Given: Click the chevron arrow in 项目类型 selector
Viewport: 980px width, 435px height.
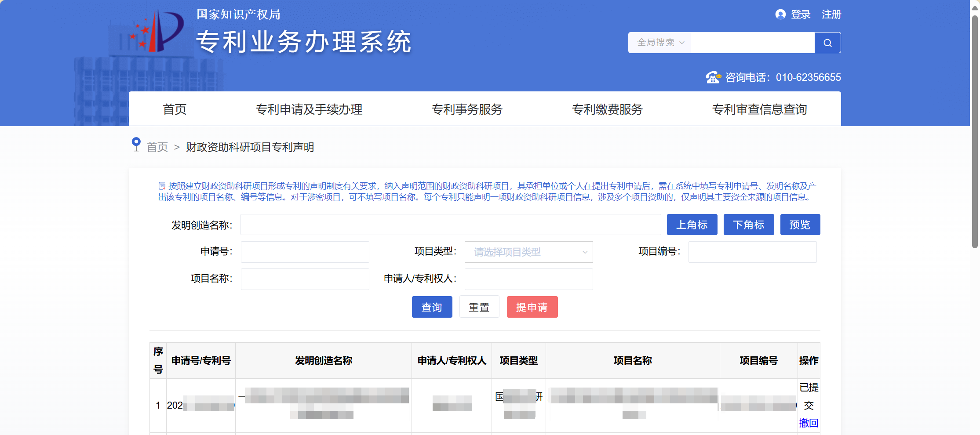Looking at the screenshot, I should coord(585,252).
